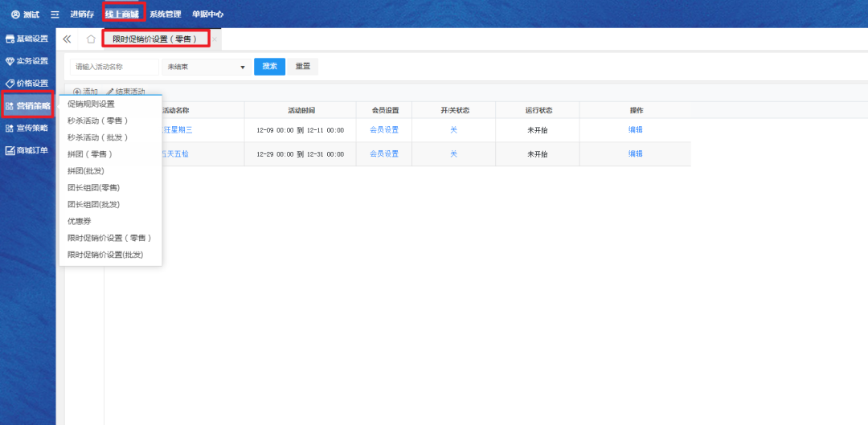The height and width of the screenshot is (425, 868).
Task: Click 会员设置 link in the first row
Action: pos(383,129)
